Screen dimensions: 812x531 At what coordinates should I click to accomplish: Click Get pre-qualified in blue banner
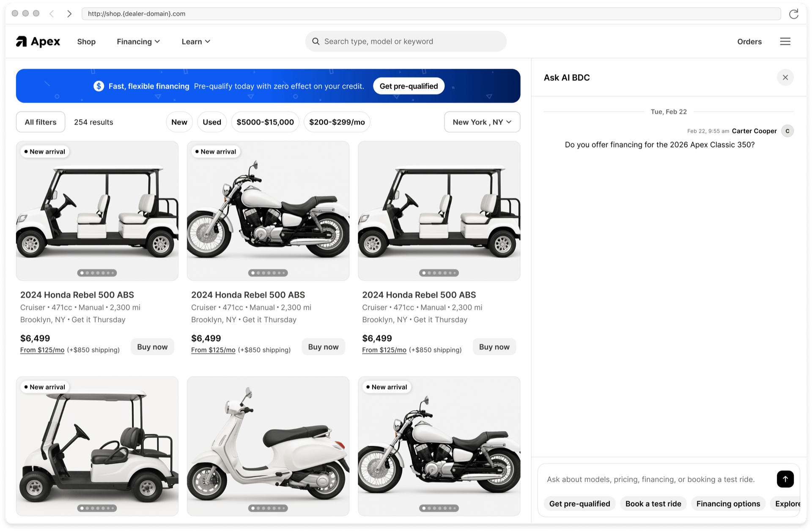point(409,86)
